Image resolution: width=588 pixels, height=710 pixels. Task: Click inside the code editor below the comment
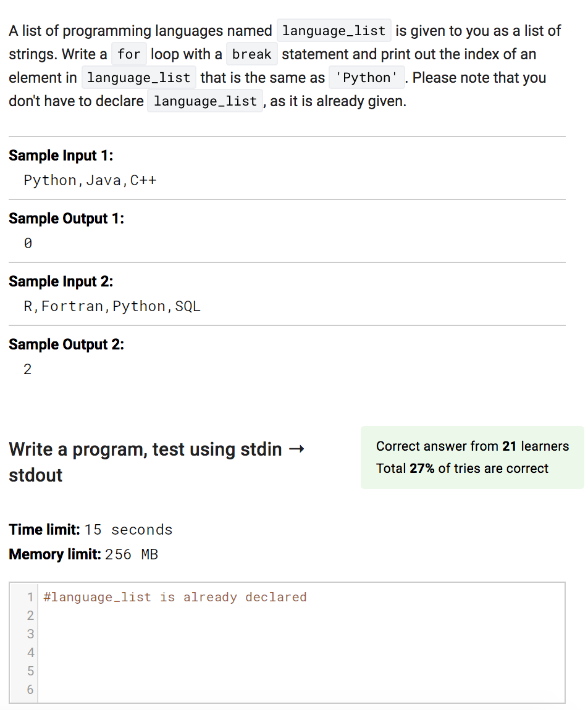click(x=247, y=636)
